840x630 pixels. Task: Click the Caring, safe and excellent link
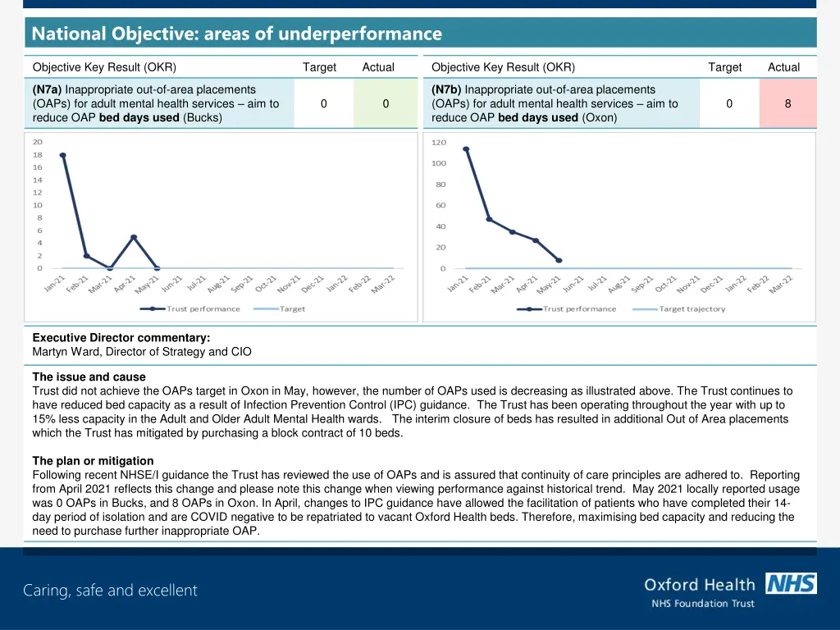point(110,590)
